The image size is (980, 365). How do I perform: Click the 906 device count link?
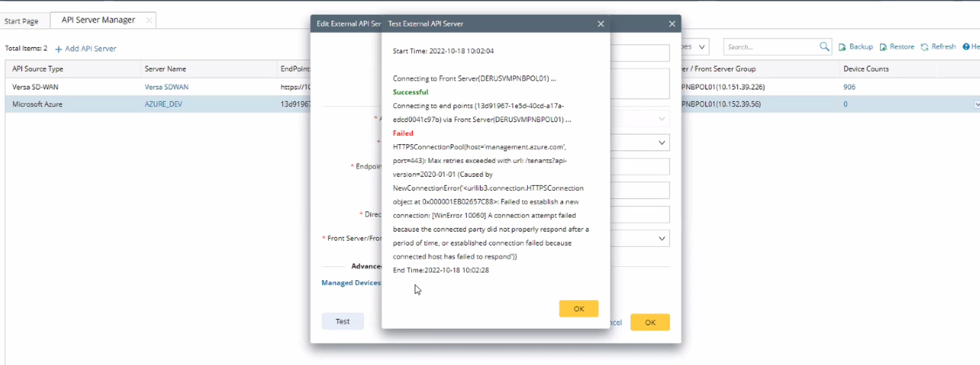pyautogui.click(x=849, y=87)
